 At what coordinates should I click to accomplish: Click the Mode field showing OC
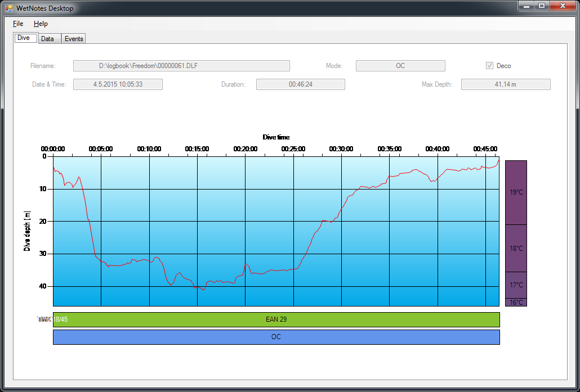click(x=400, y=66)
